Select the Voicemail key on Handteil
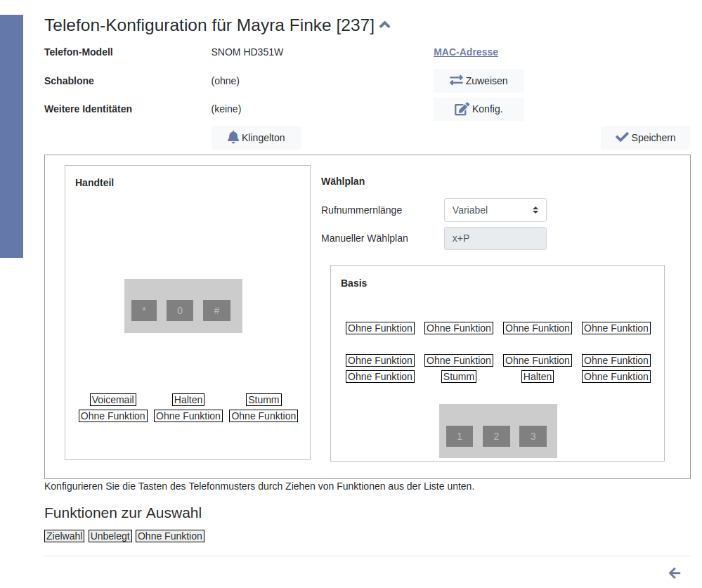 tap(113, 400)
